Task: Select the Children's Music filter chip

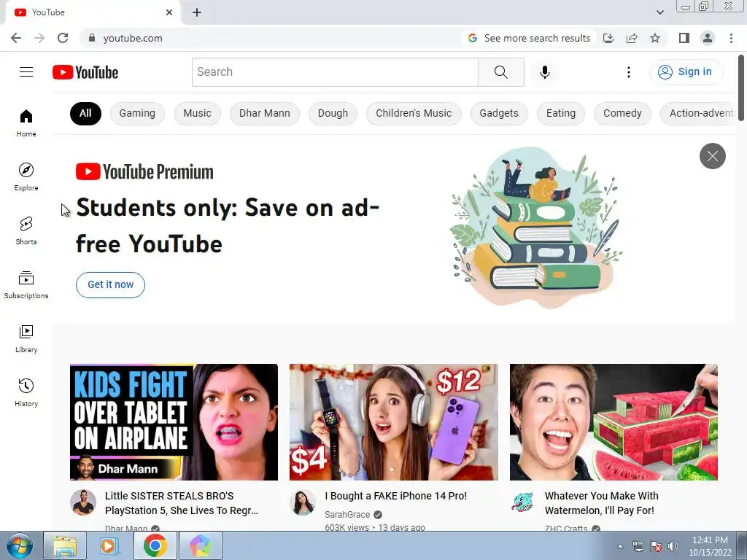Action: point(414,113)
